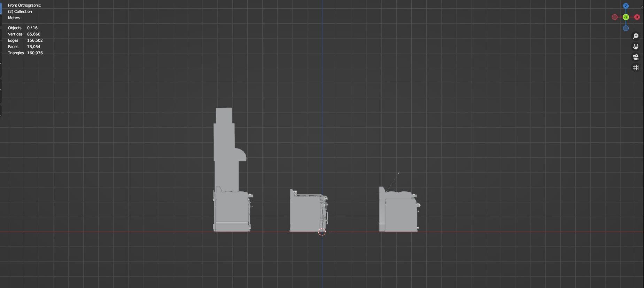Expand the sidebar with the top-right arrow

point(642,7)
